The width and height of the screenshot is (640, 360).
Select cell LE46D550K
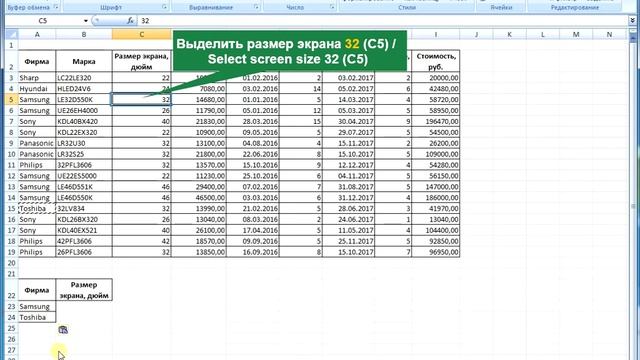point(84,198)
